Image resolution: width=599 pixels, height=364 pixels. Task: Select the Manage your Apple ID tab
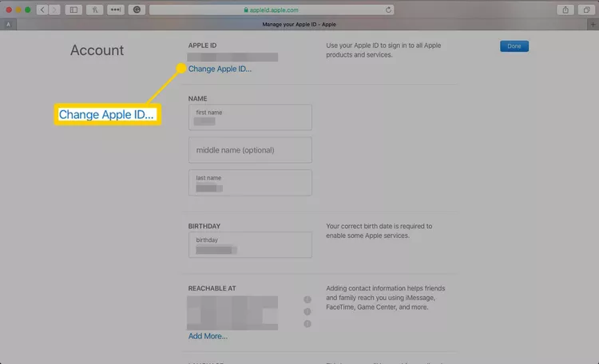[299, 25]
